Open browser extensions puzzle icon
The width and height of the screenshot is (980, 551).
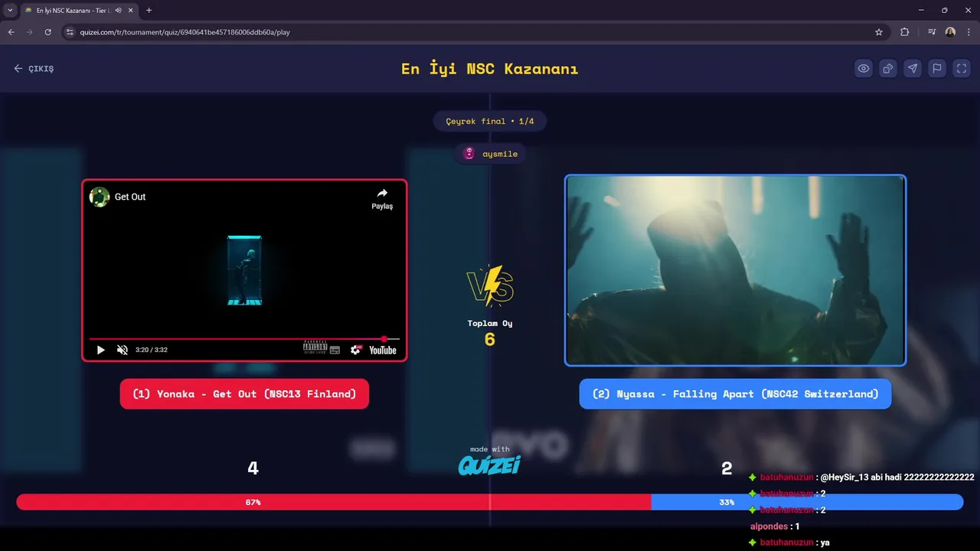pyautogui.click(x=905, y=32)
